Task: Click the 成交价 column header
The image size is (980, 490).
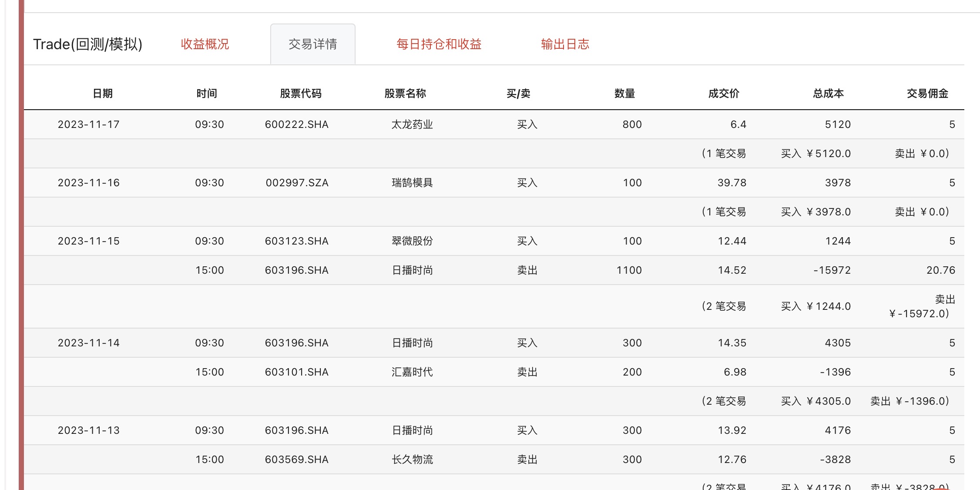Action: 723,93
